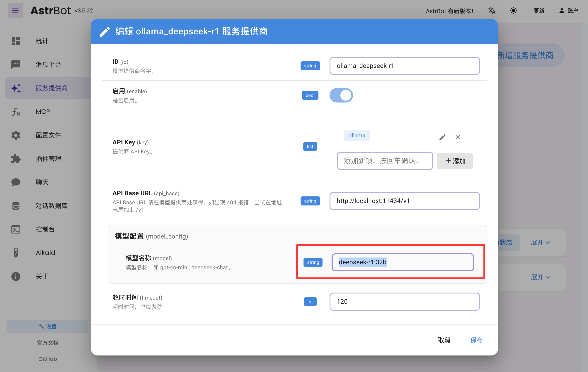The width and height of the screenshot is (588, 372).
Task: Click the 添加 add key button
Action: pos(454,161)
